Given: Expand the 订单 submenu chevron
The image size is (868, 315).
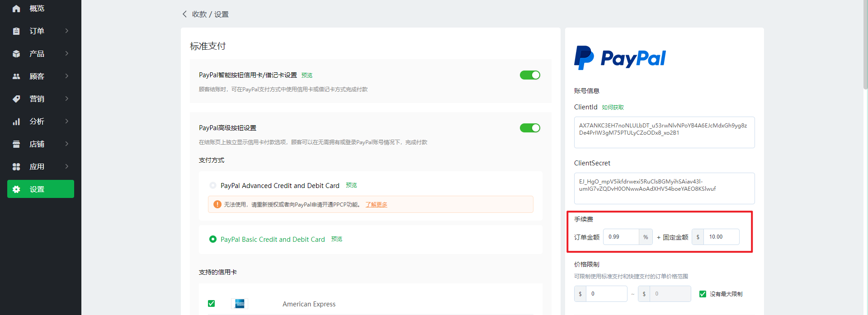Looking at the screenshot, I should tap(67, 31).
